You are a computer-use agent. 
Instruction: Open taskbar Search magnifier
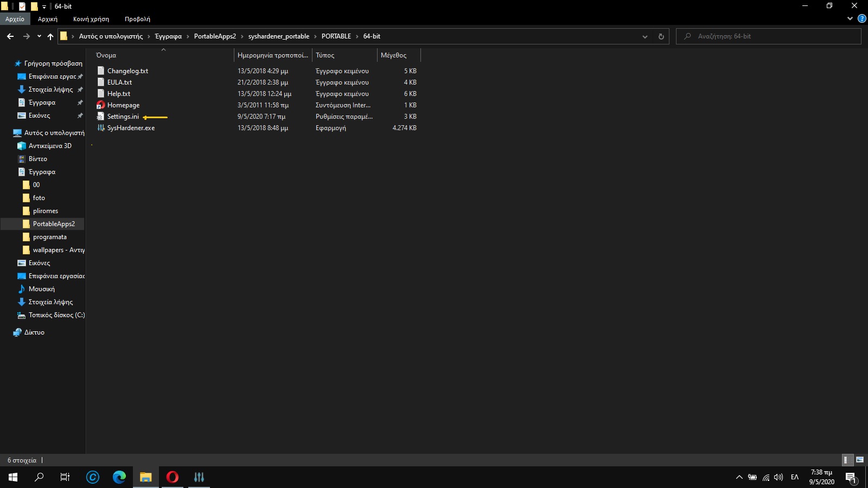pos(39,477)
